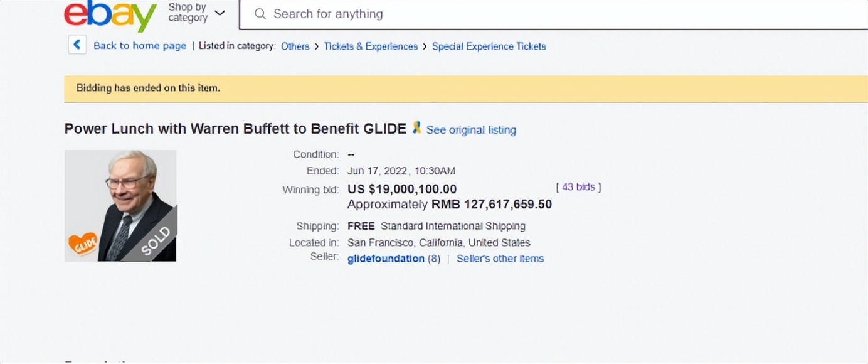This screenshot has width=868, height=364.
Task: Click the Shop by category chevron arrow
Action: [x=220, y=13]
